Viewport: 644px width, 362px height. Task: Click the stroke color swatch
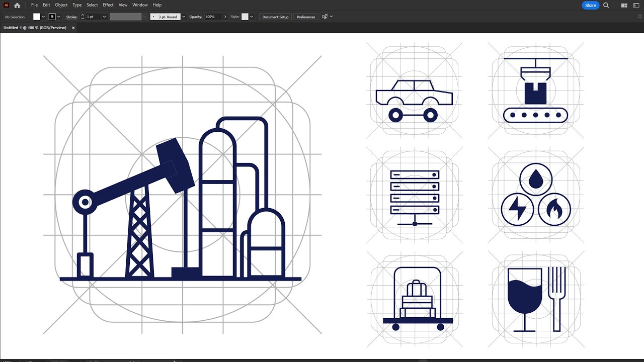tap(52, 17)
